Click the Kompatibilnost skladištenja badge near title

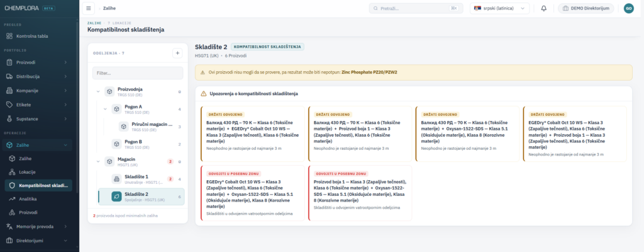click(267, 47)
